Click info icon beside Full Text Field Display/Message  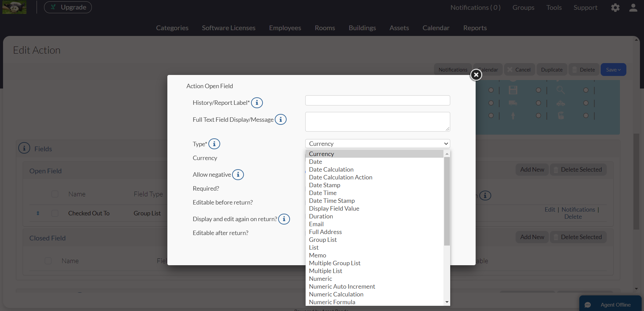pos(281,119)
